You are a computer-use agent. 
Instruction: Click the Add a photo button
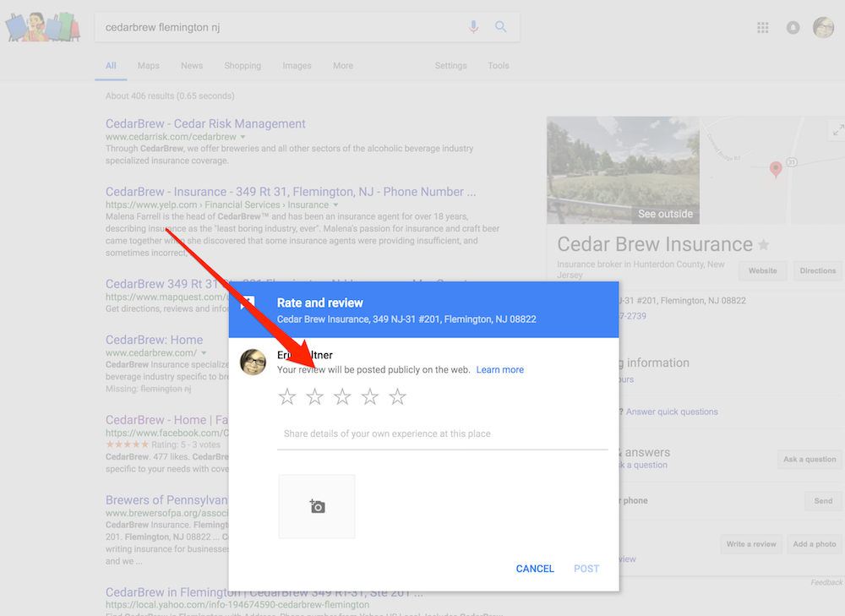815,544
